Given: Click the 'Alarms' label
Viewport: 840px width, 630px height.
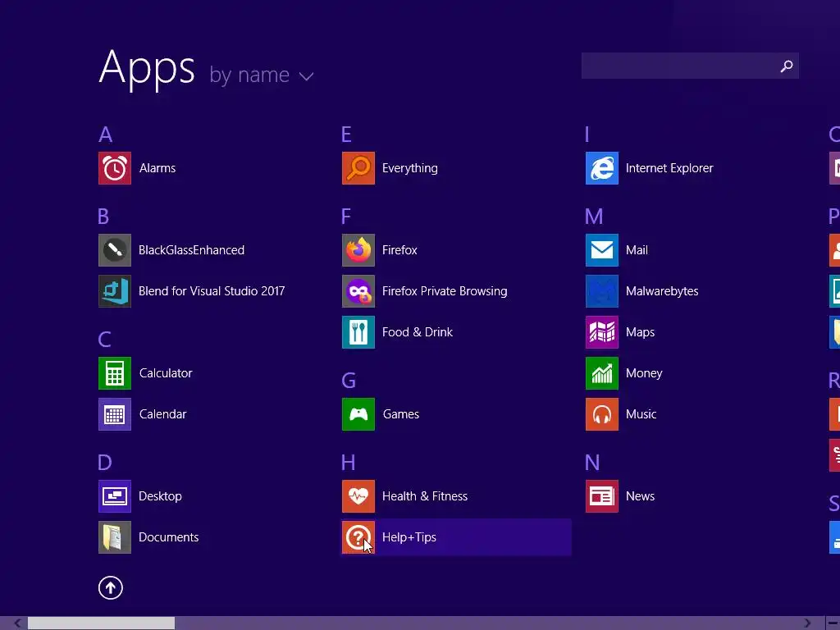Looking at the screenshot, I should pyautogui.click(x=157, y=168).
